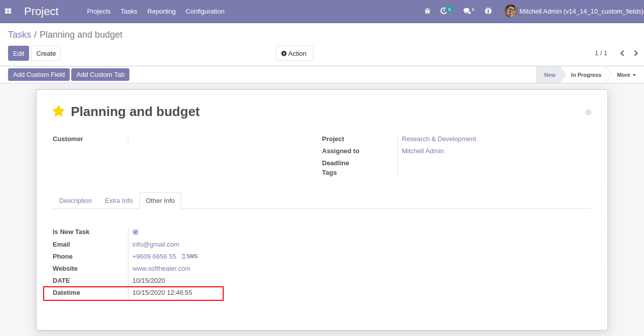Toggle the yellow priority star

coord(59,111)
